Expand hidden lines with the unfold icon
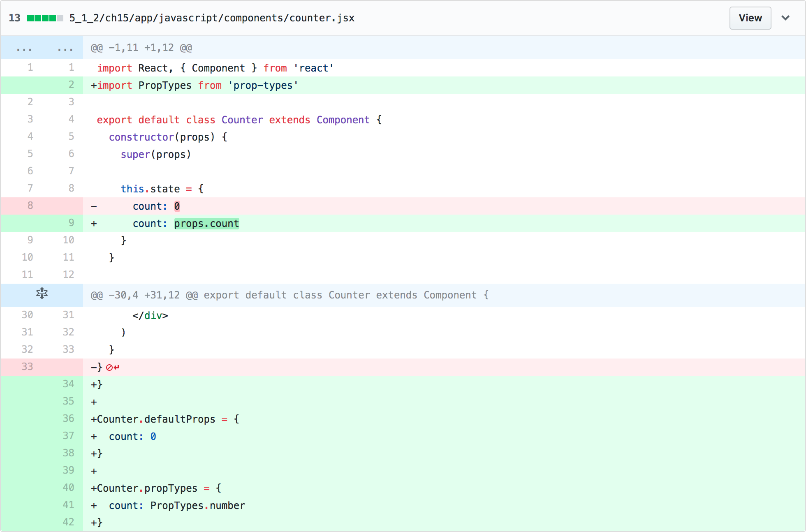 tap(42, 294)
